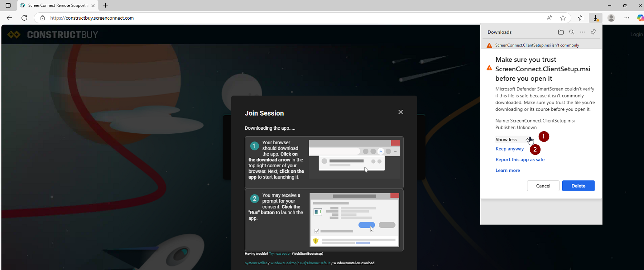Go back using the back arrow

(9, 18)
